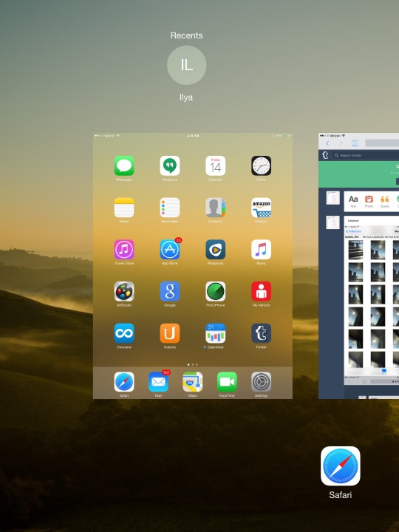Open the Google app icon
Screen dimensions: 399x532
click(x=170, y=291)
